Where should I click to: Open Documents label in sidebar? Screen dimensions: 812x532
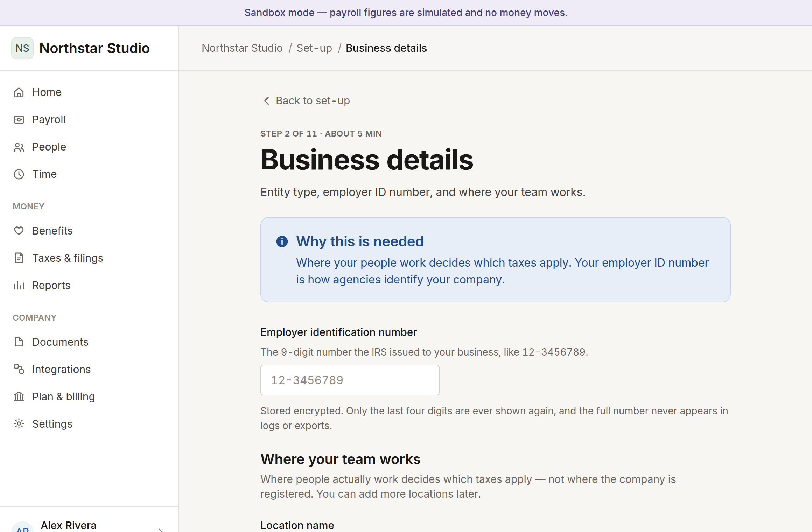coord(60,342)
